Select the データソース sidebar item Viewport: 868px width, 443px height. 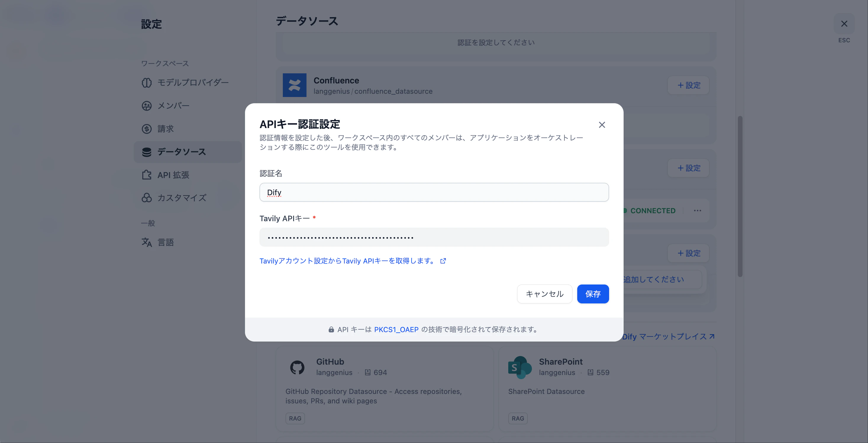(188, 152)
